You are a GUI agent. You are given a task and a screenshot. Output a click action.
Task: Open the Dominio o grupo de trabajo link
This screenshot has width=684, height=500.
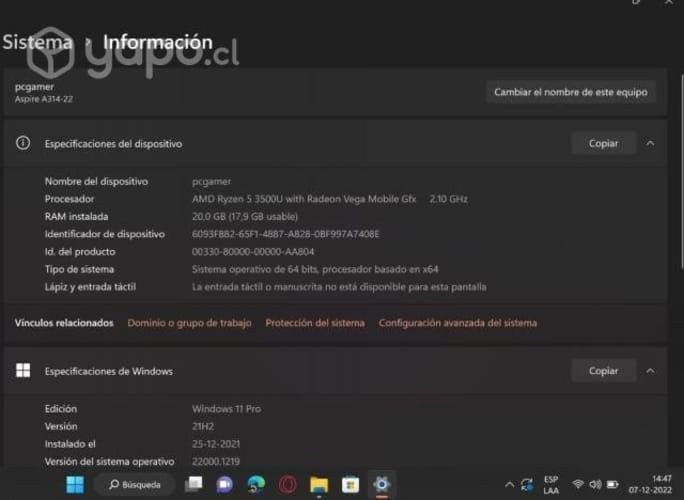coord(189,323)
